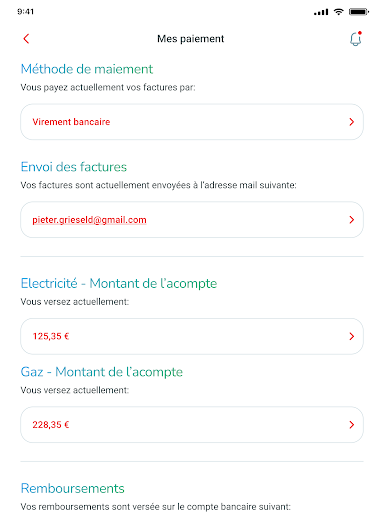Image resolution: width=384 pixels, height=512 pixels.
Task: Click chevron next to Virement bancaire
Action: (x=351, y=122)
